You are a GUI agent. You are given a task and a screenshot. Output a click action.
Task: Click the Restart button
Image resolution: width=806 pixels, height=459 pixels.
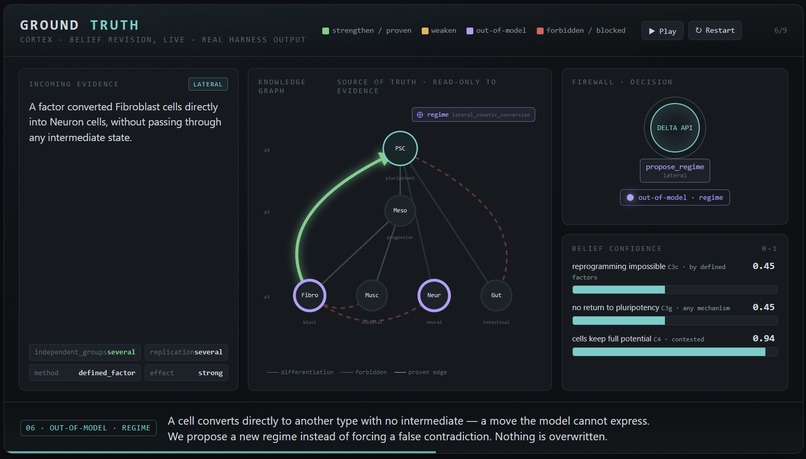pos(715,30)
